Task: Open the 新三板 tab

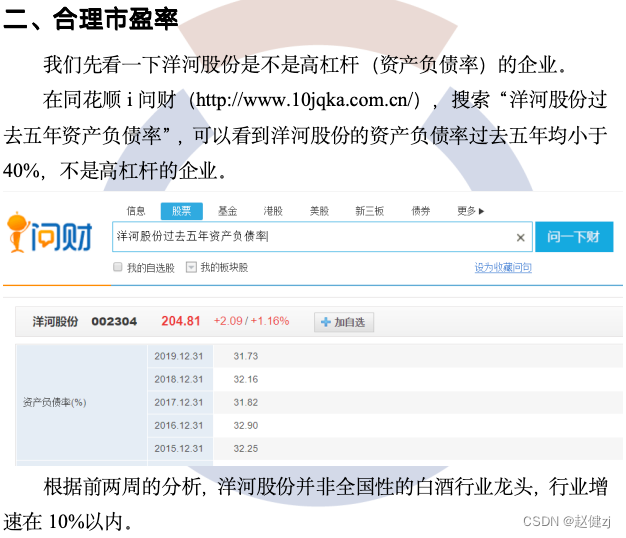Action: click(370, 211)
